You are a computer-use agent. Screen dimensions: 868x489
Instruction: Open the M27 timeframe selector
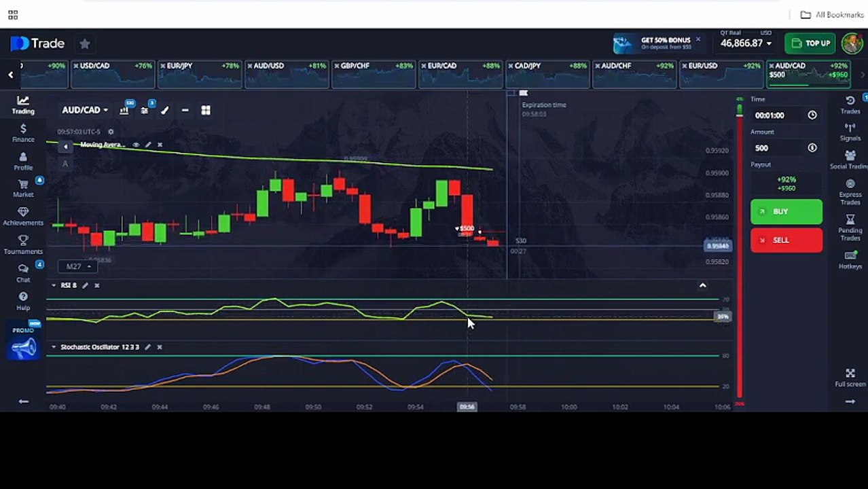pos(79,266)
